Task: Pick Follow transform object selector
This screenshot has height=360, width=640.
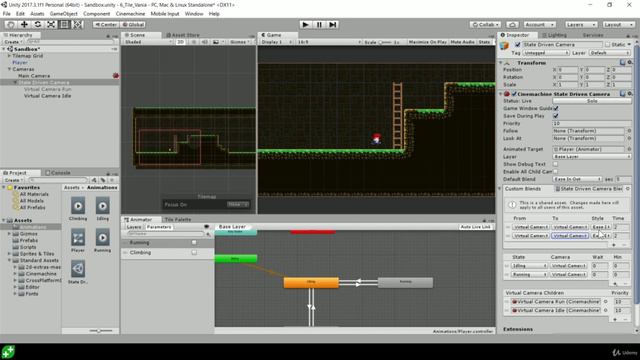Action: [x=629, y=131]
